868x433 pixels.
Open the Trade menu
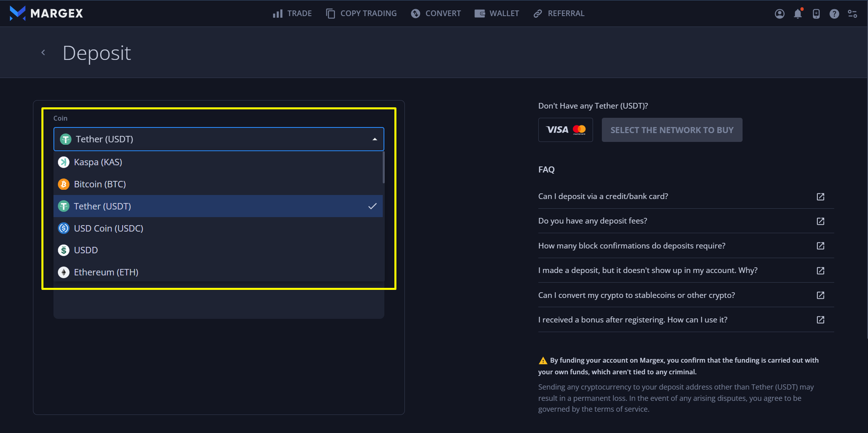coord(292,14)
